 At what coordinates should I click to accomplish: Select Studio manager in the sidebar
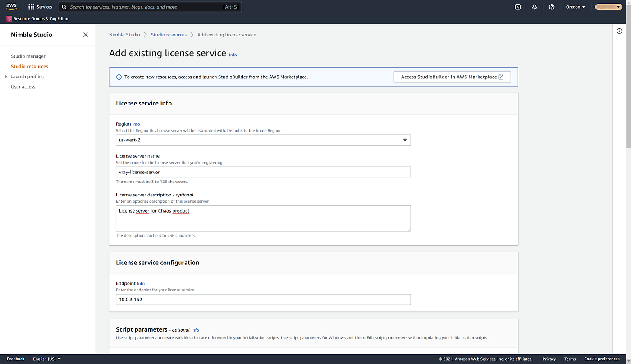coord(28,56)
